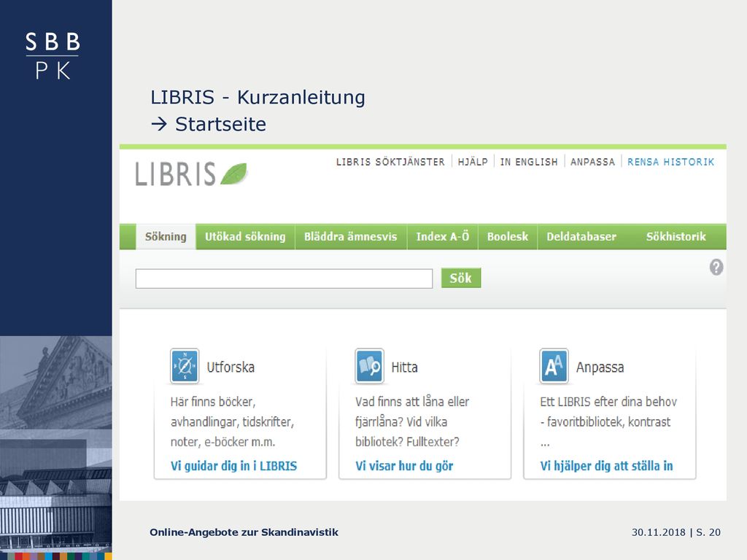Click the Utforska heading
Screen dimensions: 747x560
231,367
